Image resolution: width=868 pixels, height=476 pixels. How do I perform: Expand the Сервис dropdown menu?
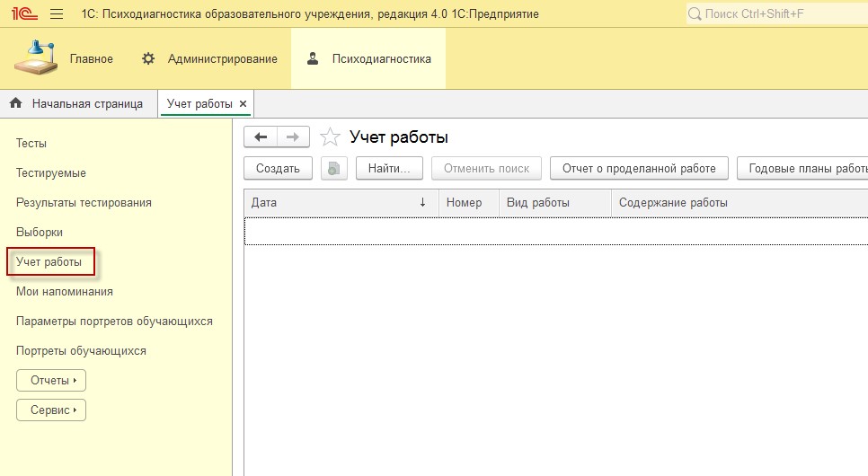click(x=51, y=410)
